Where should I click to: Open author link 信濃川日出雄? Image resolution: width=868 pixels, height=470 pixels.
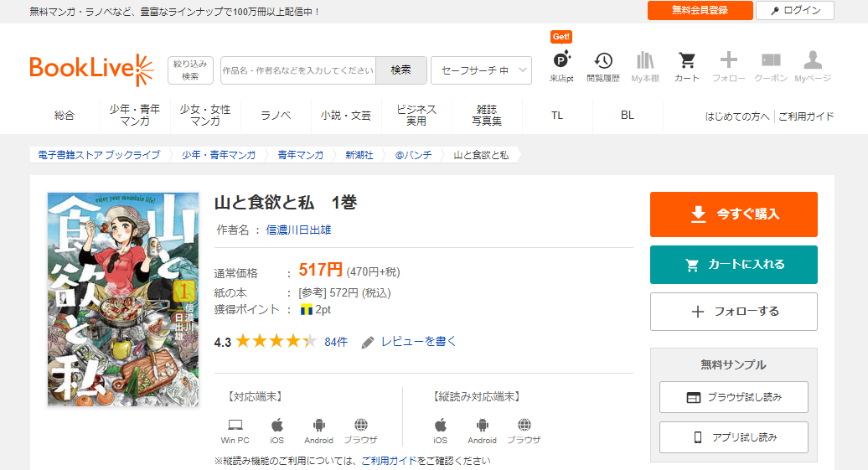coord(298,230)
